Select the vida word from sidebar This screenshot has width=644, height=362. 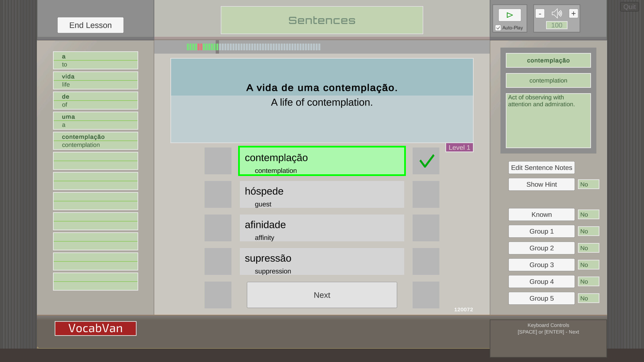pos(96,76)
